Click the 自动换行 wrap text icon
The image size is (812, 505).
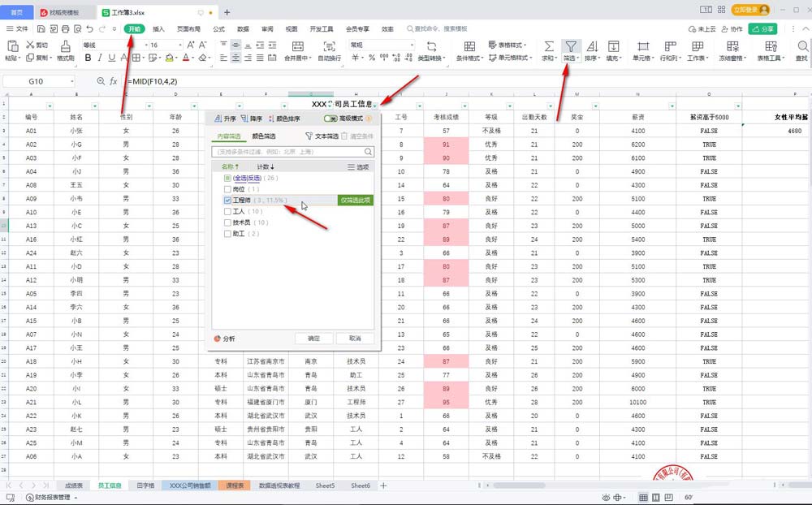pyautogui.click(x=329, y=46)
